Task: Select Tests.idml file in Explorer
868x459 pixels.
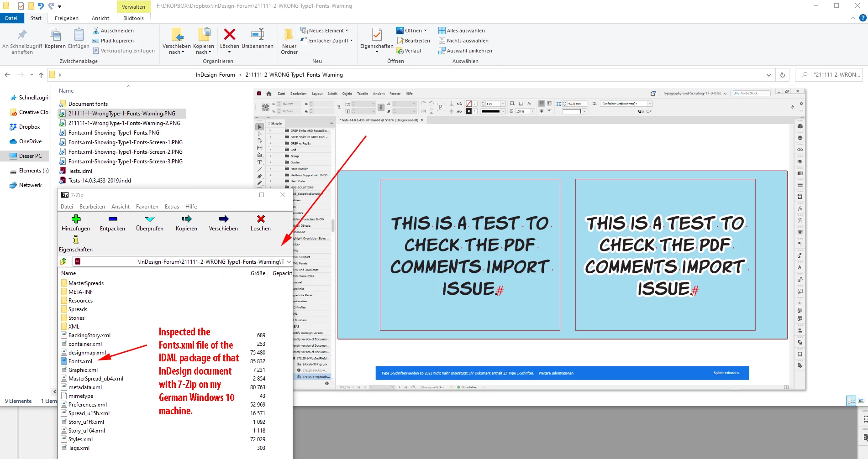Action: tap(80, 171)
